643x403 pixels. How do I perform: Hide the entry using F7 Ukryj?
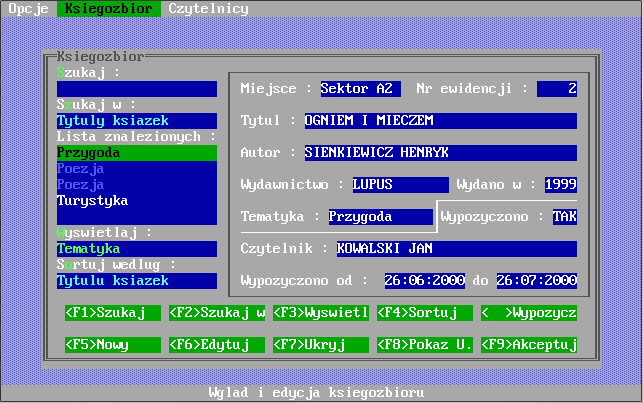321,345
